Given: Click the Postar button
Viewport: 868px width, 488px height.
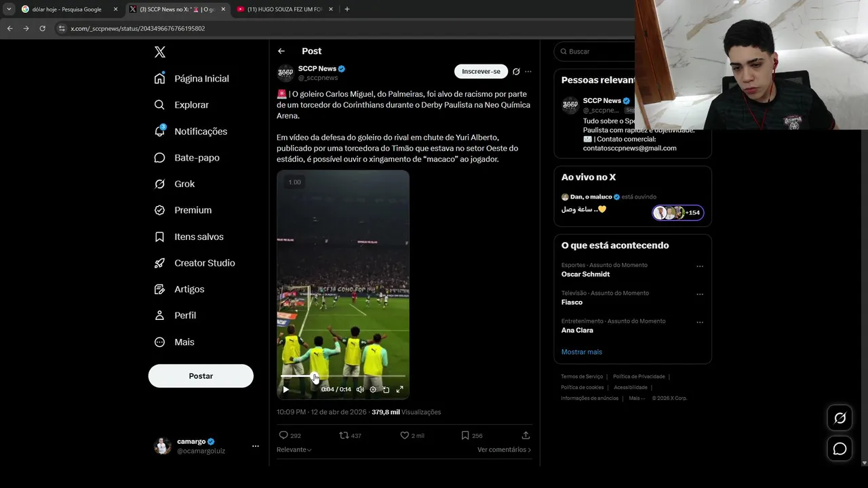Looking at the screenshot, I should pos(201,376).
